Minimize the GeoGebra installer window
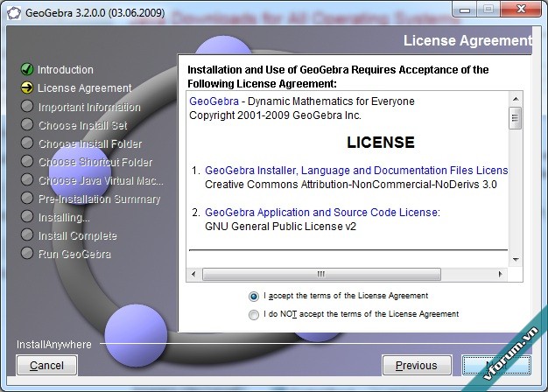 [x=465, y=10]
